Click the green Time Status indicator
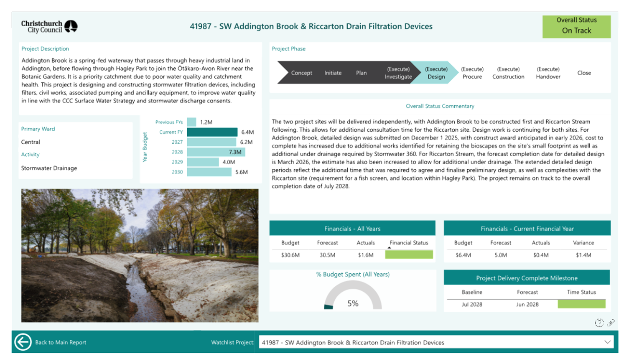The image size is (629, 364). point(581,304)
